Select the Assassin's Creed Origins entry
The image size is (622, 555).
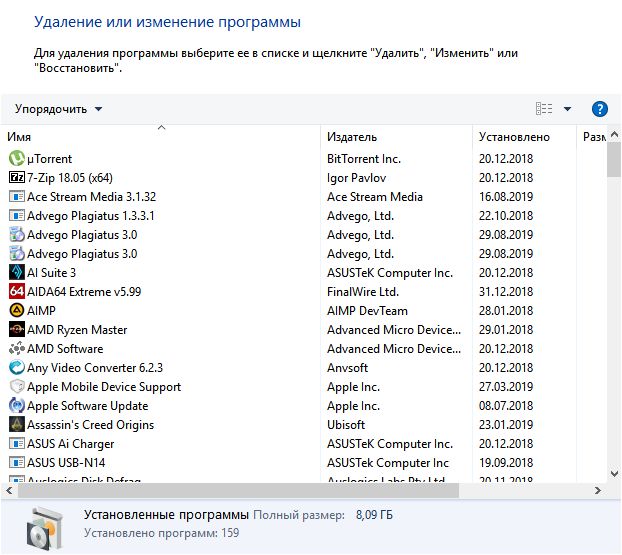[90, 425]
